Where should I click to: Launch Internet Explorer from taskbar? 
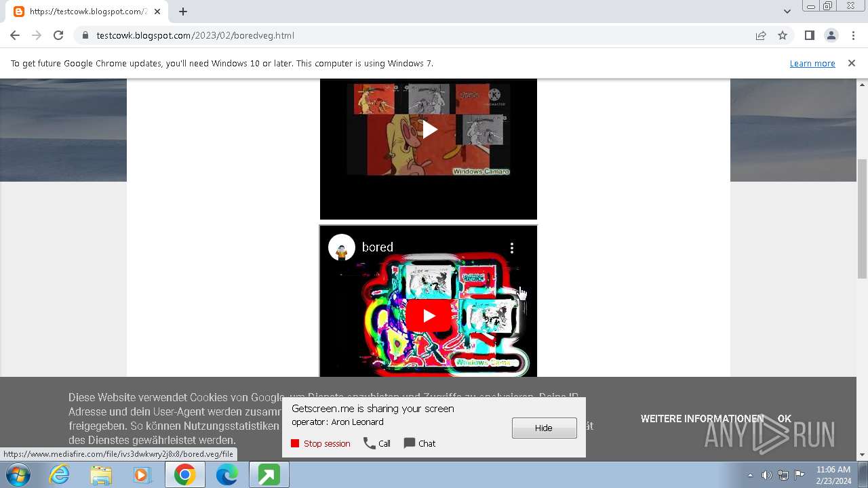(x=60, y=475)
